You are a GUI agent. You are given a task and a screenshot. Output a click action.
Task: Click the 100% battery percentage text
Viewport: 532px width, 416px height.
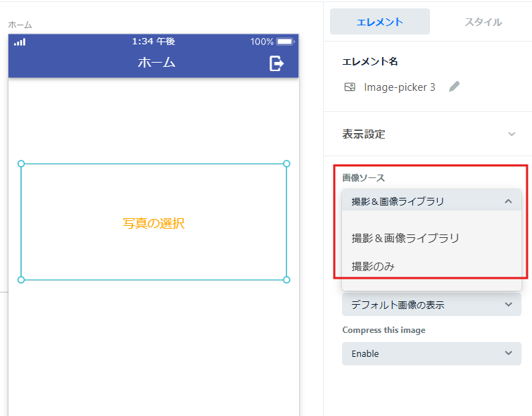click(x=262, y=42)
